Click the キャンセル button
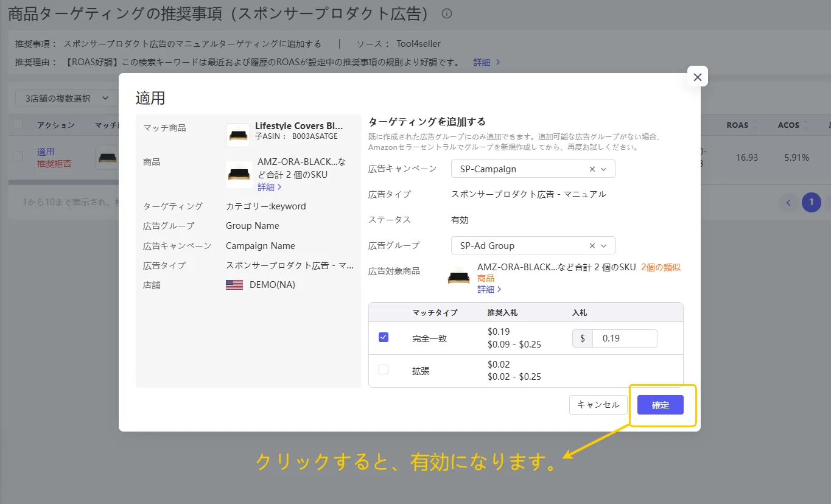 click(x=598, y=405)
